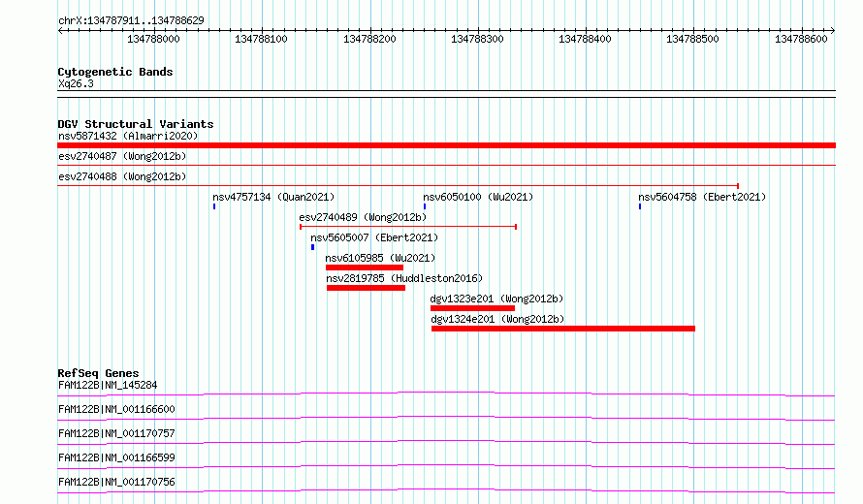Image resolution: width=863 pixels, height=504 pixels.
Task: Open the nsv2819785 (Huddleston2016) label
Action: (404, 278)
